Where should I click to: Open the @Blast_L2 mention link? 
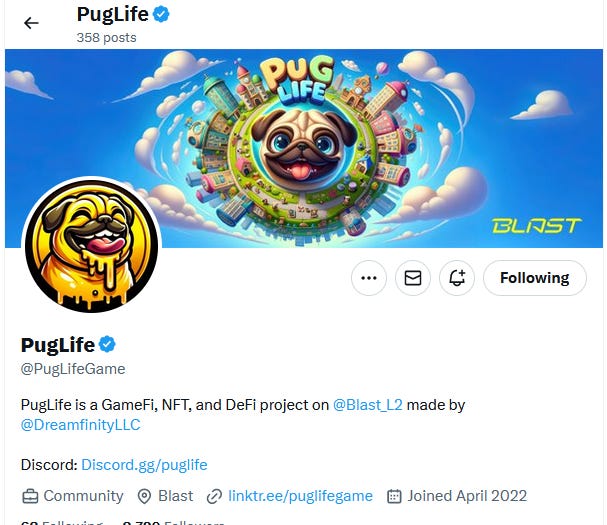(368, 405)
